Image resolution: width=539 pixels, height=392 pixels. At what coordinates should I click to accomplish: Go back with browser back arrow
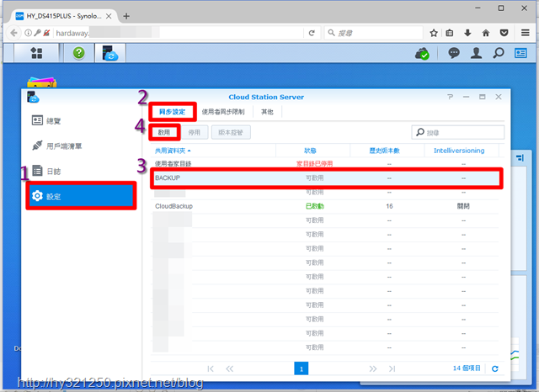tap(13, 33)
